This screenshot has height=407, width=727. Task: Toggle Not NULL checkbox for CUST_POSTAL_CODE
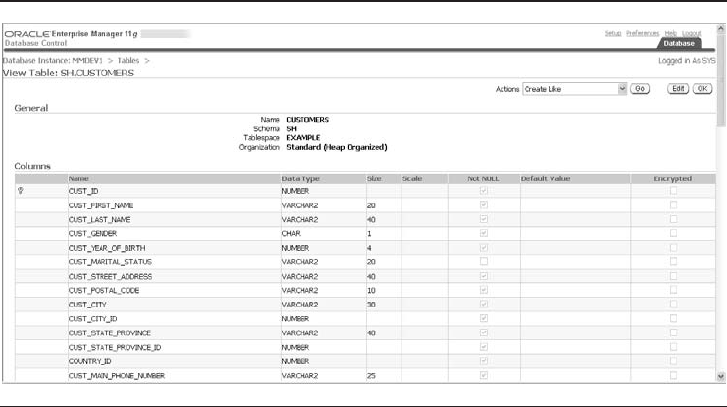484,290
